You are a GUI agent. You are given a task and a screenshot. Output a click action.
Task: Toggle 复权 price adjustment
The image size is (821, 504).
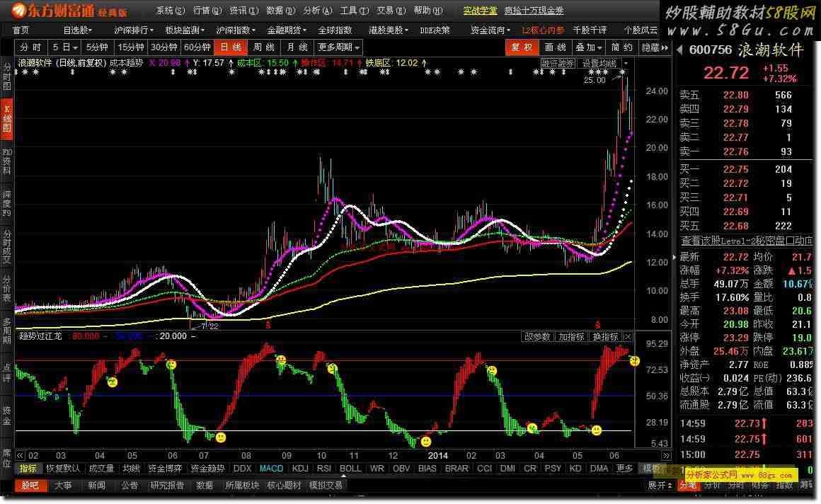[x=522, y=47]
